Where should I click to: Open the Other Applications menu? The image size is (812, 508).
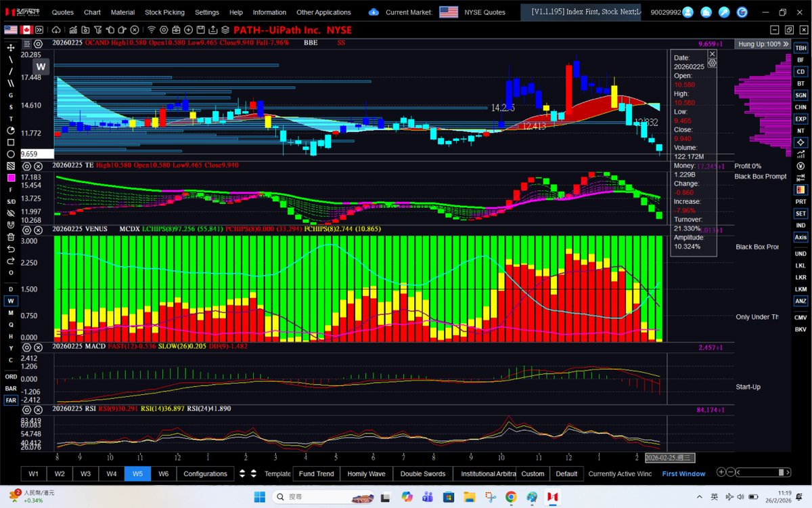[x=323, y=12]
